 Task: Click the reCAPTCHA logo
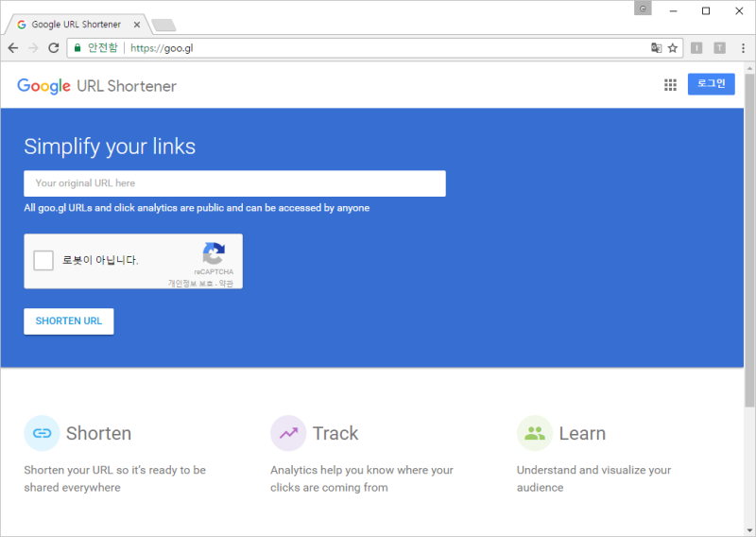tap(215, 253)
